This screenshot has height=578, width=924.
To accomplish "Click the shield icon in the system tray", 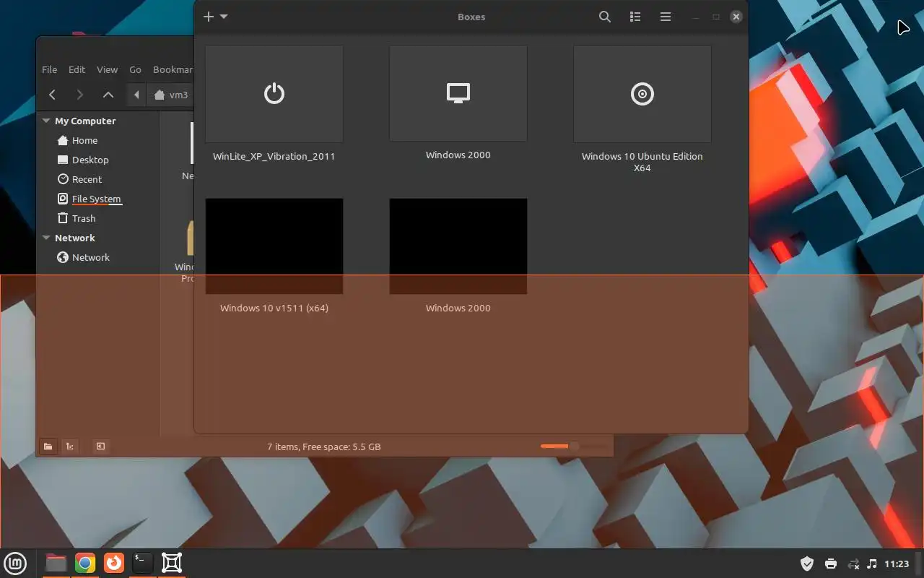I will [x=807, y=564].
